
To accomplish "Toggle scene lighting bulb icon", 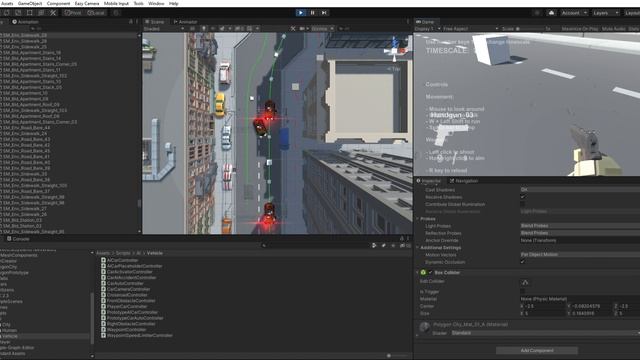I will (203, 29).
